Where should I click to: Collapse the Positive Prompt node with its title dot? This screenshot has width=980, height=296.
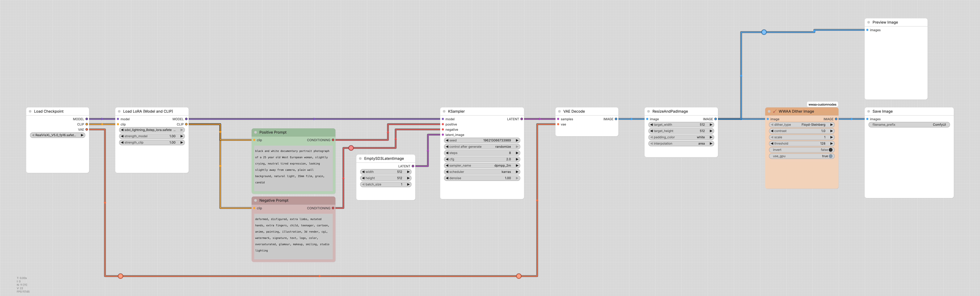tap(256, 132)
